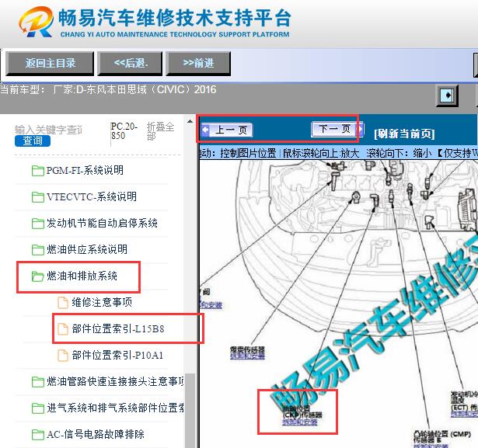This screenshot has width=478, height=448.
Task: Open the 部件位置索引-P10A1 document
Action: click(117, 356)
